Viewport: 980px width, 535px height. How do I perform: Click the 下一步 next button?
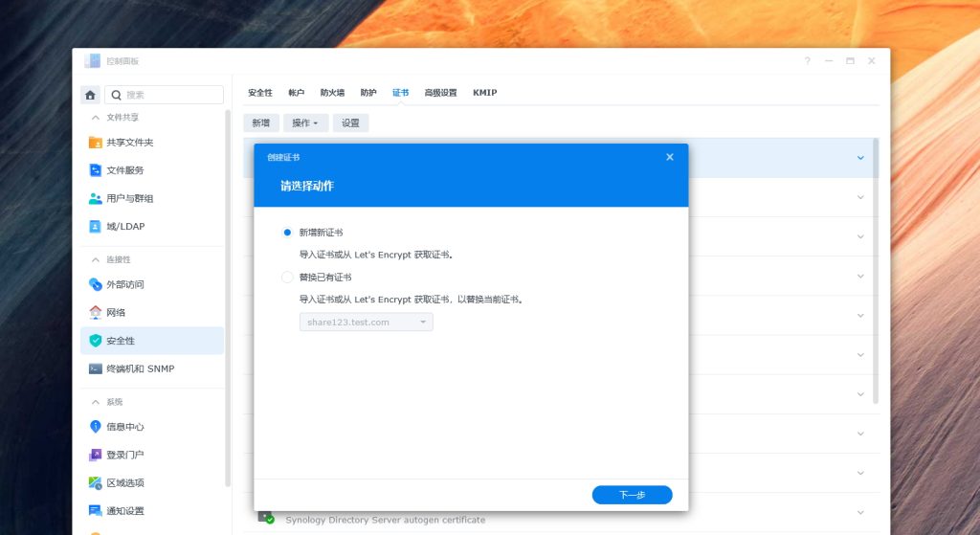click(633, 495)
